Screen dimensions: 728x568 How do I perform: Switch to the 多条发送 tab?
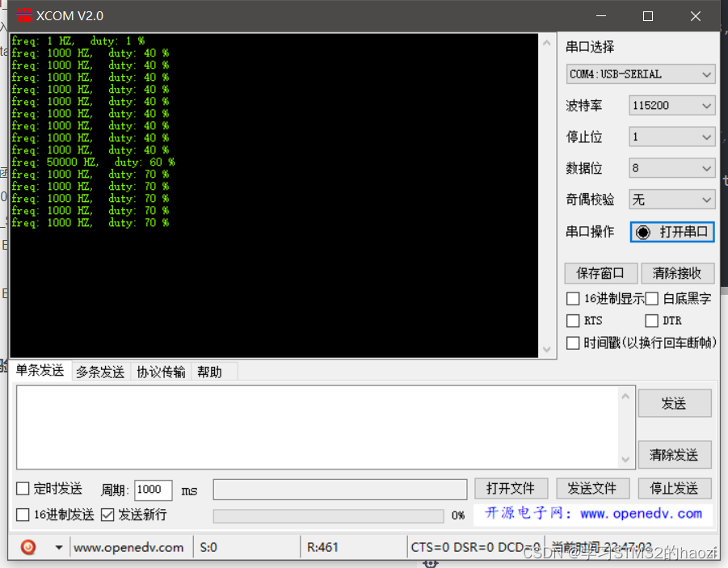[x=100, y=372]
